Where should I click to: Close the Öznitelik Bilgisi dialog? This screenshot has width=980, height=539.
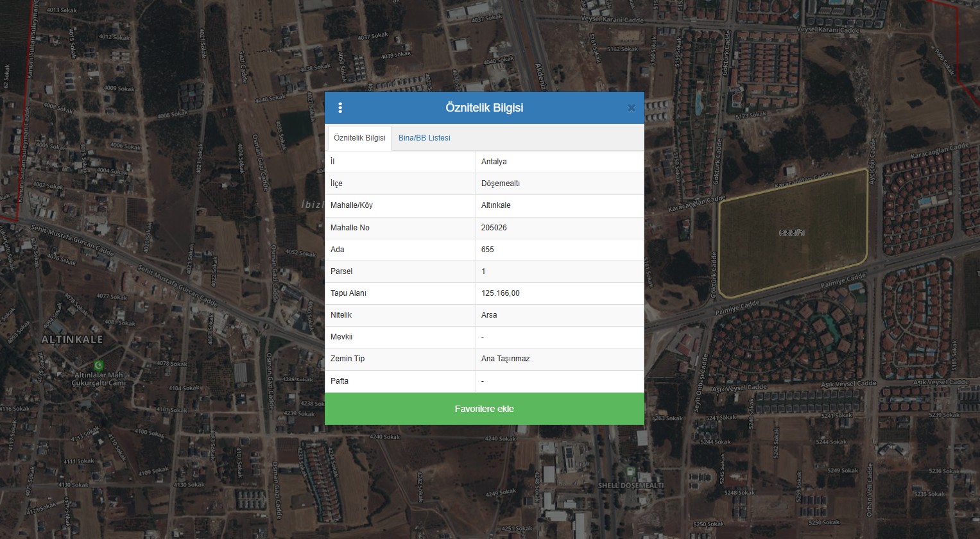pos(631,108)
